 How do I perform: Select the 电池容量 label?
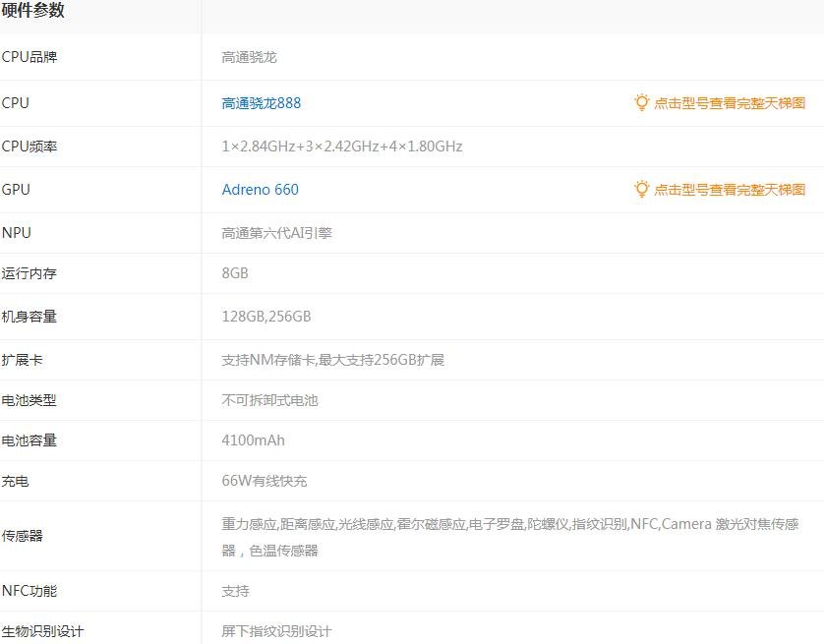29,440
